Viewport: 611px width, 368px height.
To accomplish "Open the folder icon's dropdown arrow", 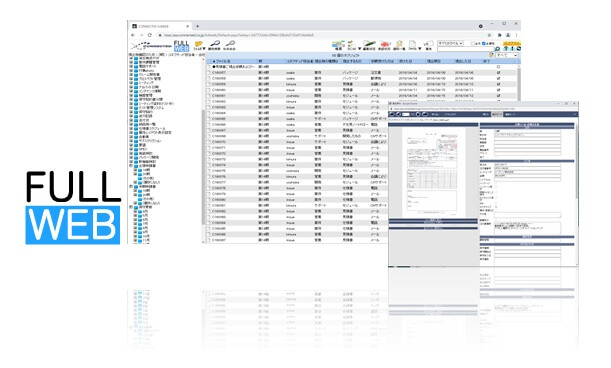I will 204,49.
